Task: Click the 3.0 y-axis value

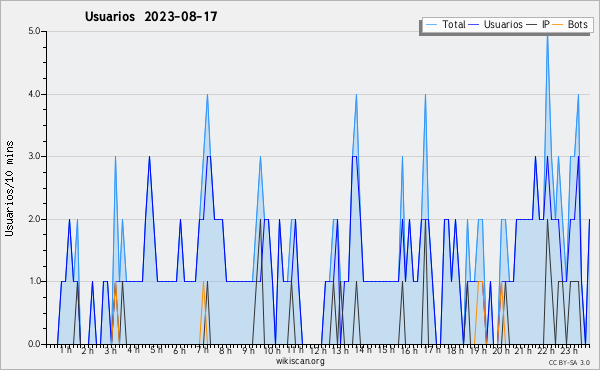Action: pos(34,156)
